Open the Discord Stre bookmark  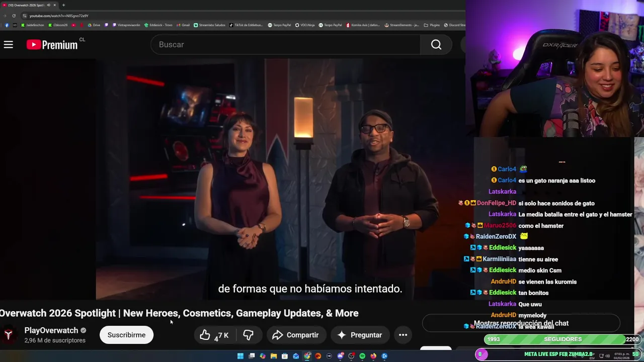(x=455, y=25)
